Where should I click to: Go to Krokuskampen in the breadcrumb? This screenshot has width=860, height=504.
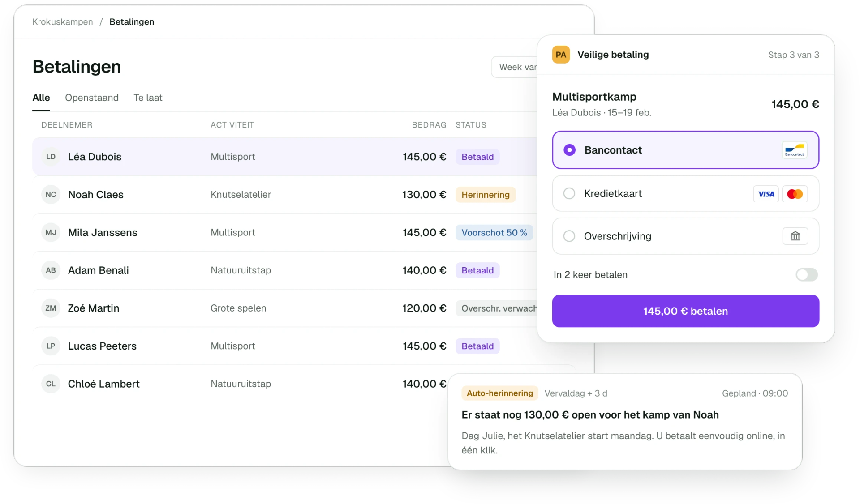point(63,22)
